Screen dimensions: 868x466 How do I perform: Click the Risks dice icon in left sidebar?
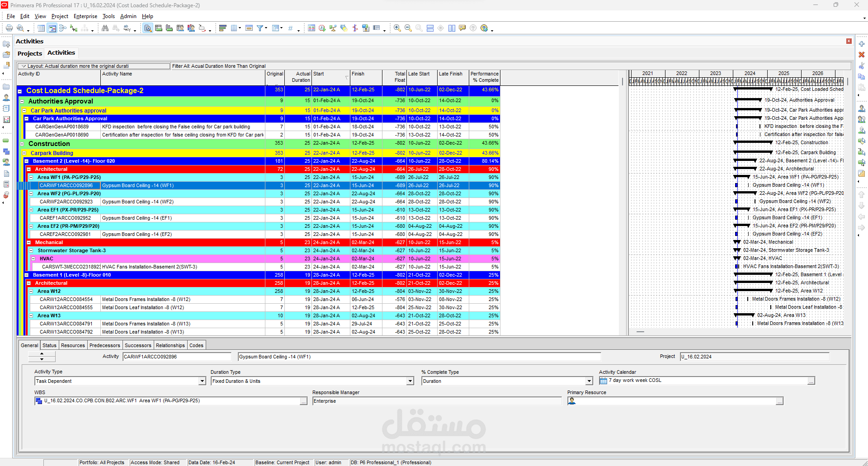(6, 195)
